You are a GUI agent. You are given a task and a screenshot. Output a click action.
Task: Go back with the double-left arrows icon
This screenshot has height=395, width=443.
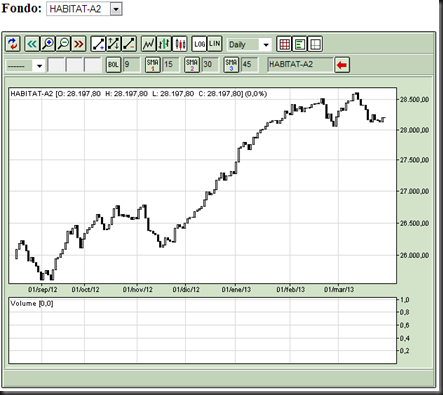[x=32, y=44]
